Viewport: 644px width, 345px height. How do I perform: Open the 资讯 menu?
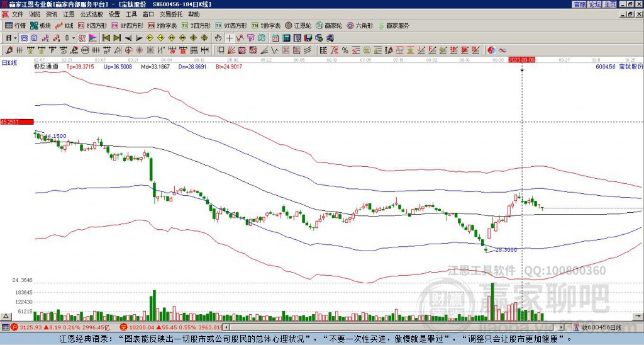(52, 14)
